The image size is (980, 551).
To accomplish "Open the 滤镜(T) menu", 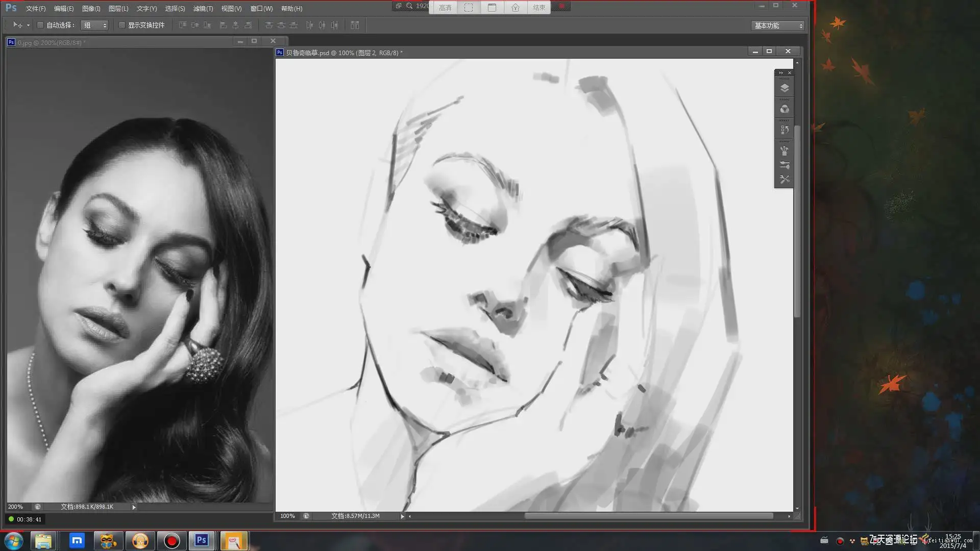I will (203, 9).
